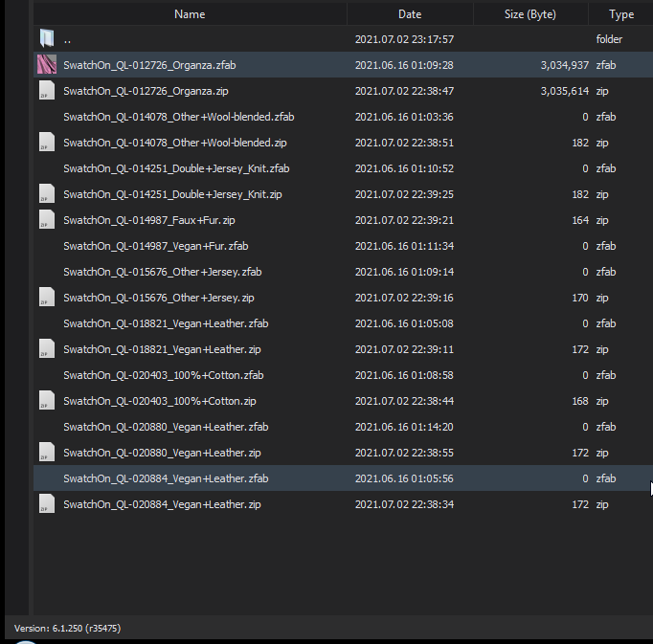The width and height of the screenshot is (653, 644).
Task: Select SwatchOn_QL-014251_Double+Jersey_Knit.zfab file name
Action: click(x=176, y=168)
